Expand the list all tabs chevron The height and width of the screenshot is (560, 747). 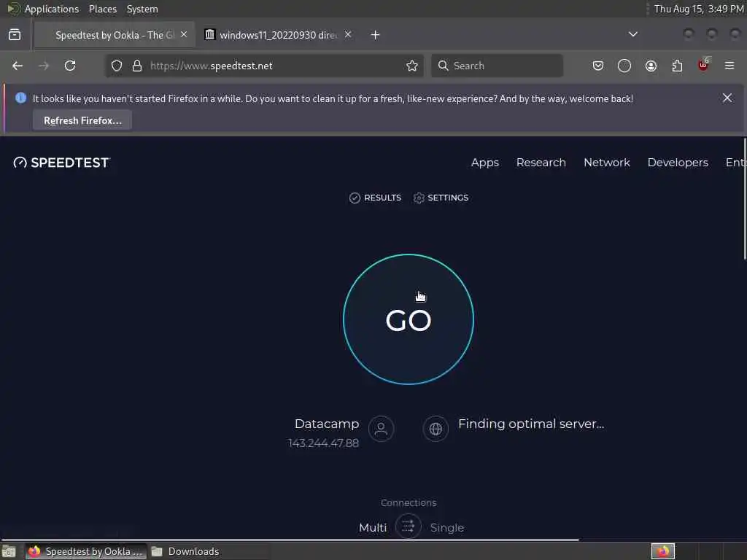click(633, 34)
